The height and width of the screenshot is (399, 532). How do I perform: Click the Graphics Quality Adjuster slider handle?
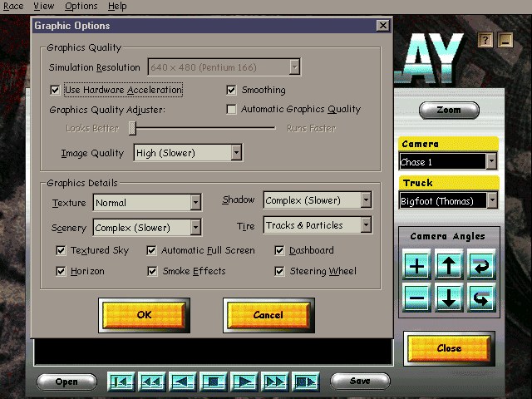[133, 128]
